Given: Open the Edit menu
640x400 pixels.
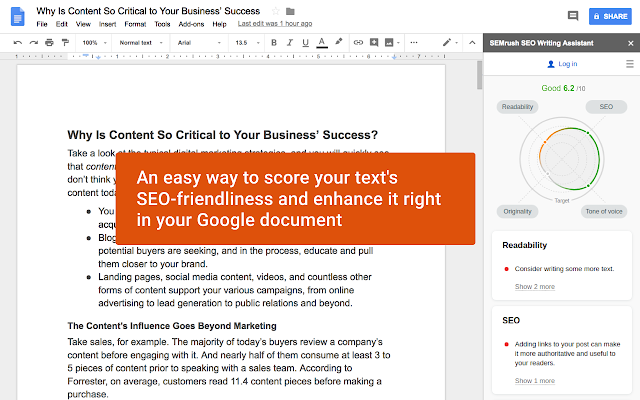Looking at the screenshot, I should 62,24.
